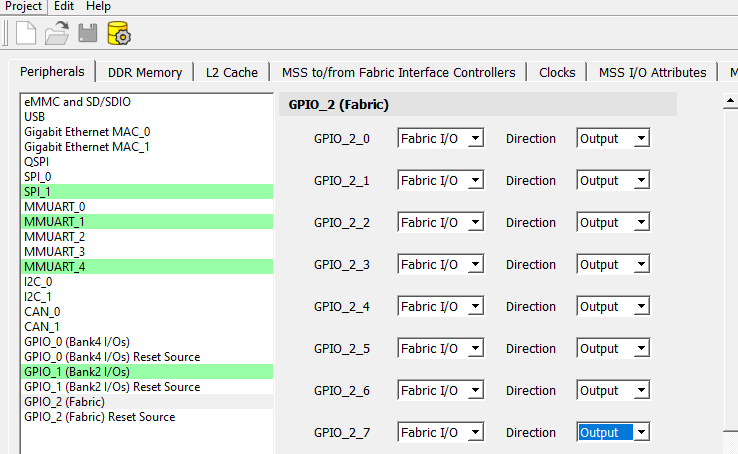Screen dimensions: 738x454
Task: Select MMUART_4 in the peripherals list
Action: 54,267
